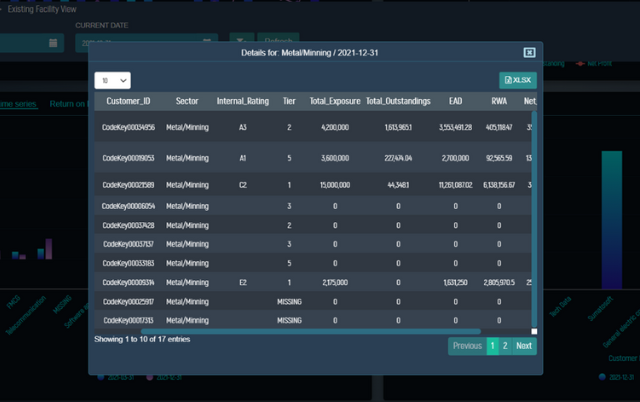This screenshot has width=640, height=402.
Task: Go to page 2 of entries
Action: coord(505,346)
